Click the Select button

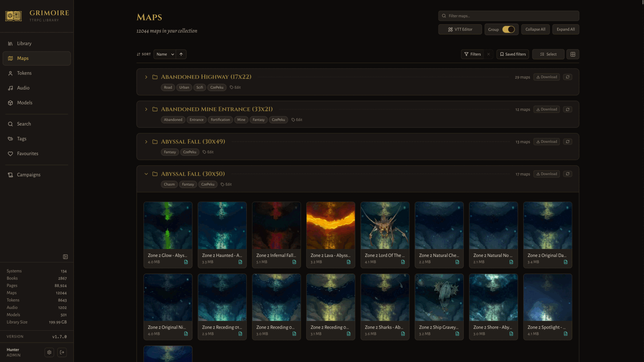pyautogui.click(x=548, y=54)
